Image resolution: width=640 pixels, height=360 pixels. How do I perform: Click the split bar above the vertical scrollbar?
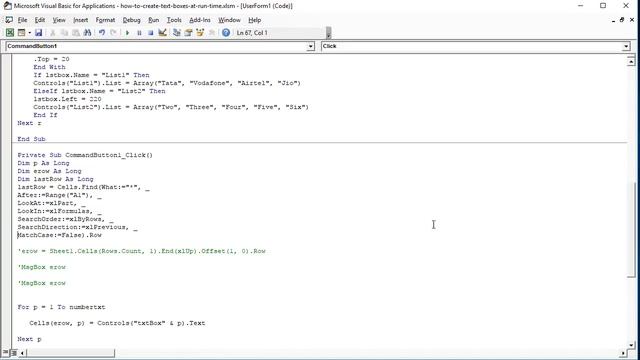tap(631, 56)
